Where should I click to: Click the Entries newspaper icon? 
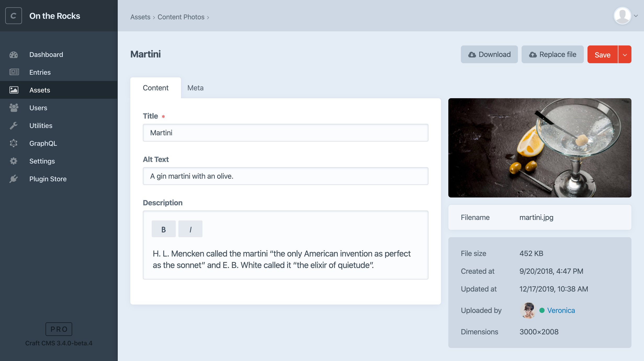pos(14,72)
